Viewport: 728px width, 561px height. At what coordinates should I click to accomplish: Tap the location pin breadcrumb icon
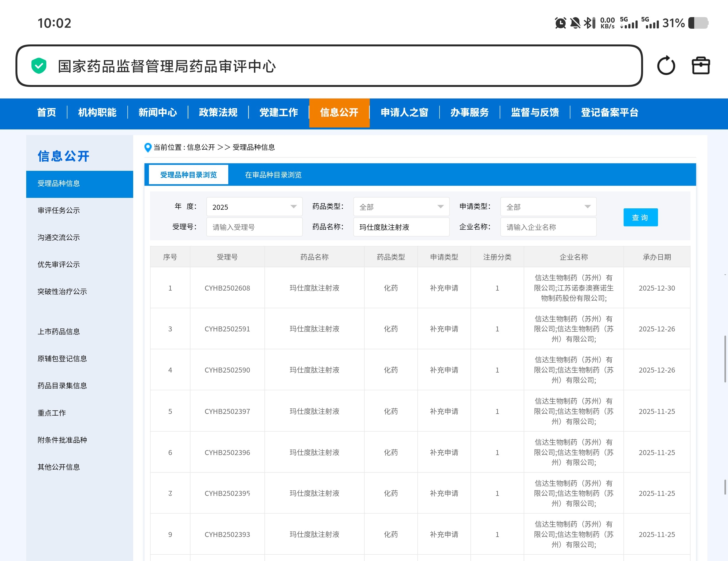point(148,147)
